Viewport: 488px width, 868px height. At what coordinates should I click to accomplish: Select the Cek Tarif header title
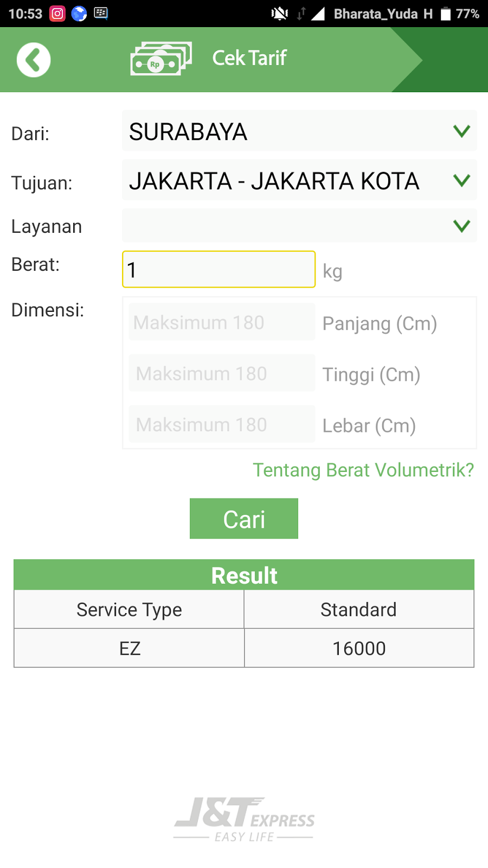249,58
